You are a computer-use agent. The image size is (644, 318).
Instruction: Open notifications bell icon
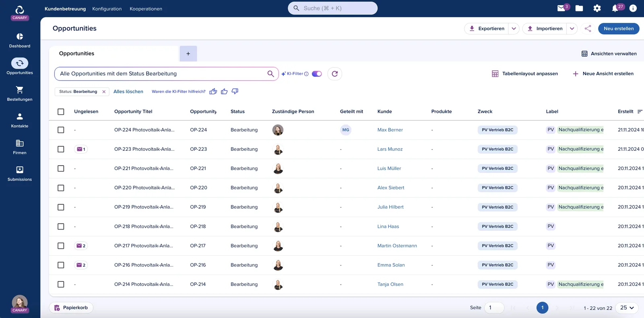615,8
